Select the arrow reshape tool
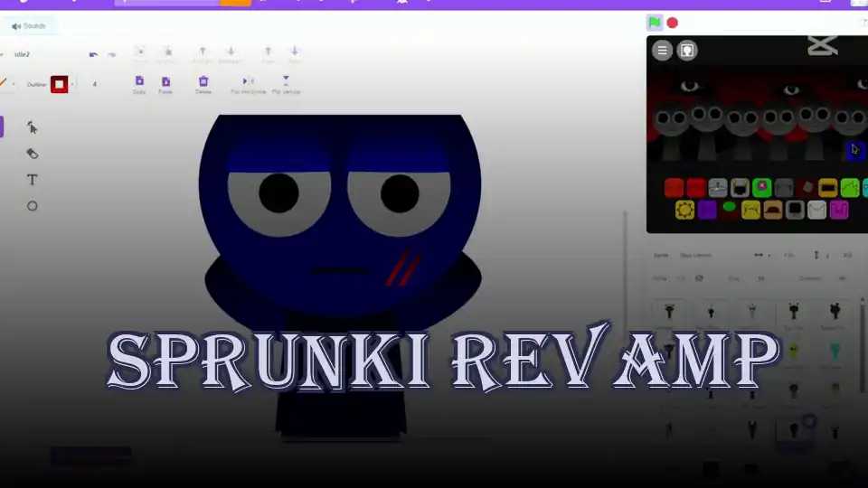This screenshot has width=868, height=488. coord(33,127)
